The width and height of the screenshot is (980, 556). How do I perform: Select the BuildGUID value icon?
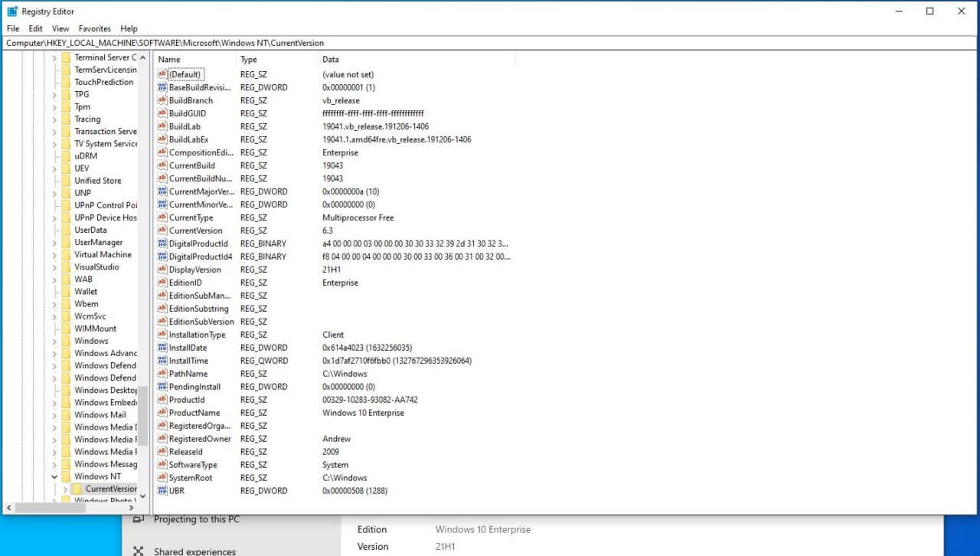coord(162,113)
